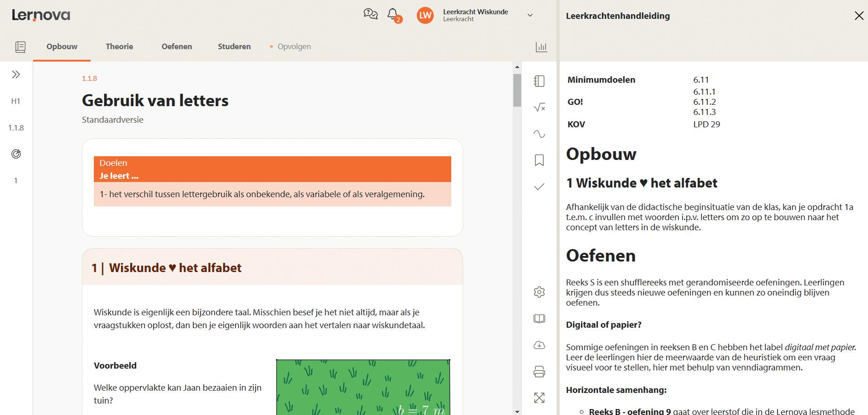Click the 'Opbouw' heading in the guide panel
This screenshot has width=868, height=415.
tap(601, 154)
